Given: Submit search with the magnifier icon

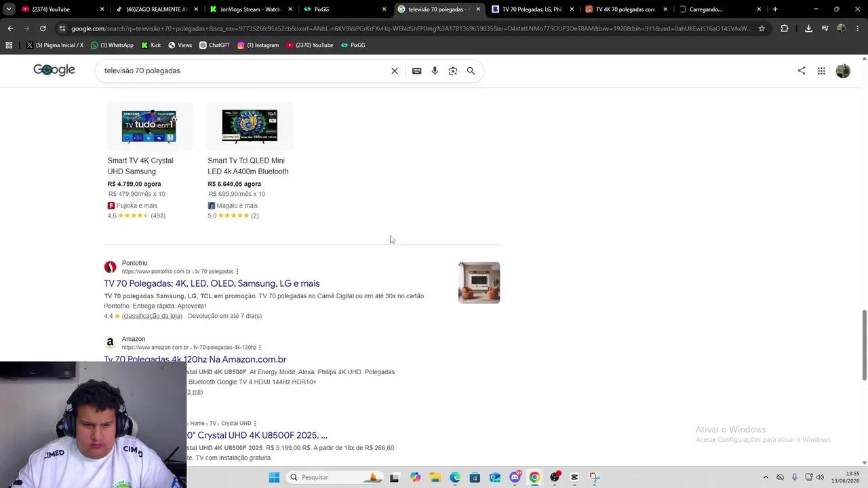Looking at the screenshot, I should (x=471, y=70).
